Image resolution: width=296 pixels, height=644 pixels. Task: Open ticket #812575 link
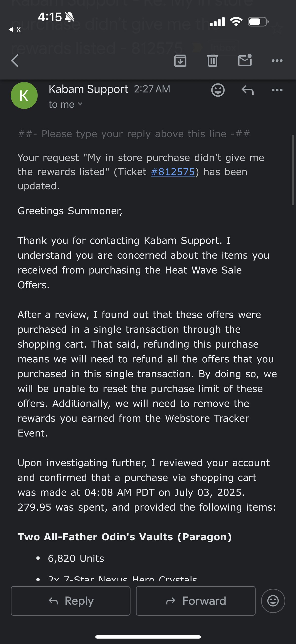tap(173, 172)
